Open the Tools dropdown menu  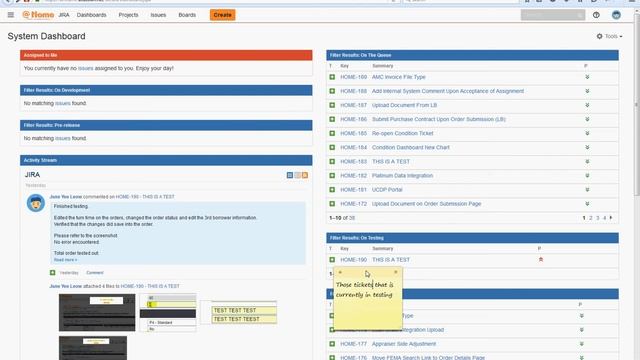(610, 36)
